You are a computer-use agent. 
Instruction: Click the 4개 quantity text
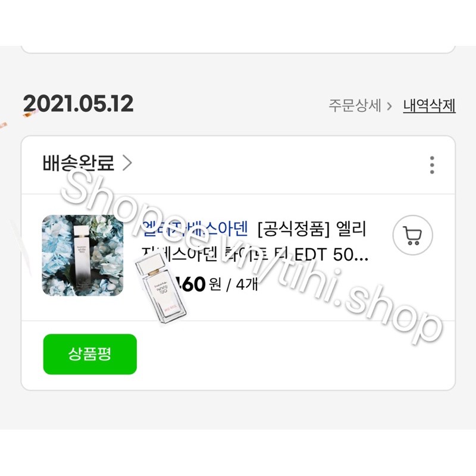pos(247,284)
